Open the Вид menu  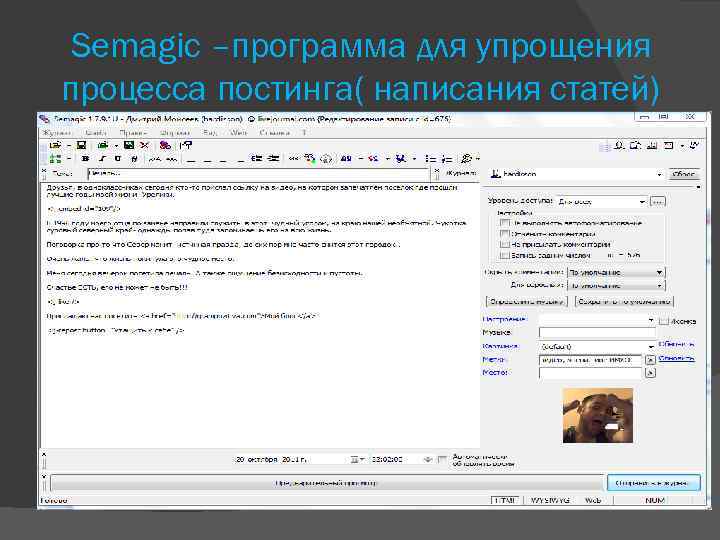pos(209,133)
